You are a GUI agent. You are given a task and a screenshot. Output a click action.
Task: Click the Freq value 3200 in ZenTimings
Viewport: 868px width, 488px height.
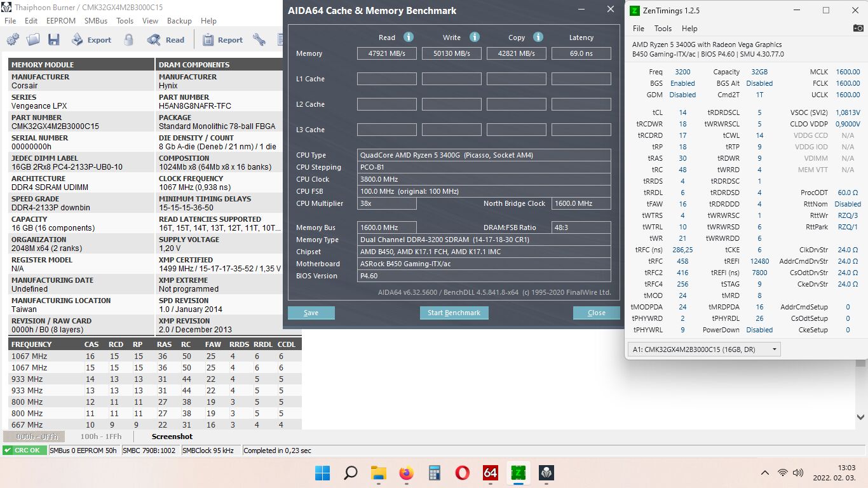(682, 72)
